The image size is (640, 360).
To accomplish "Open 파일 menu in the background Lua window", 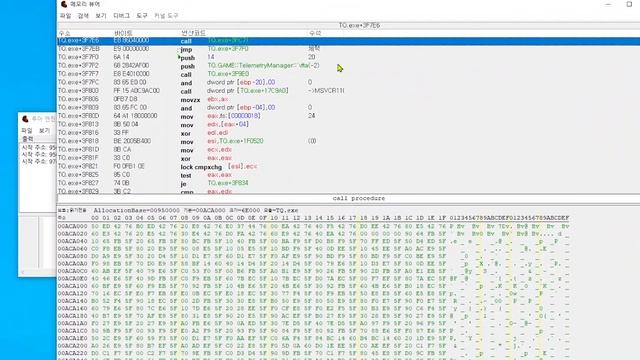I will tap(27, 131).
